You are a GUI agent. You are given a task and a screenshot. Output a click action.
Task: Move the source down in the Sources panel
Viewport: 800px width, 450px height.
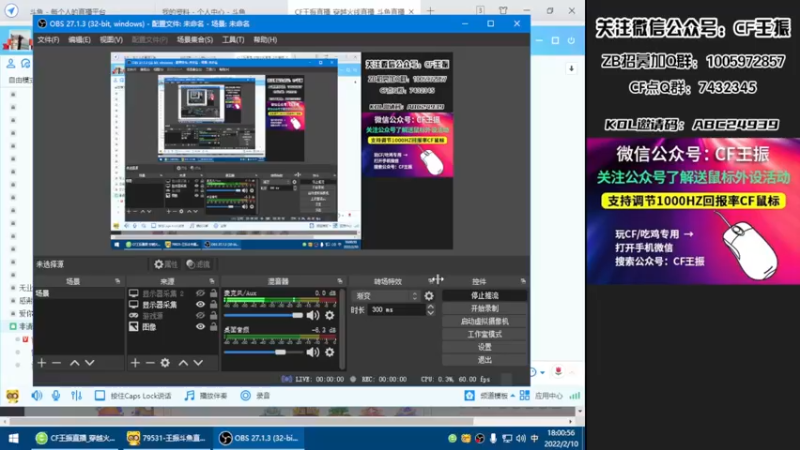coord(198,363)
